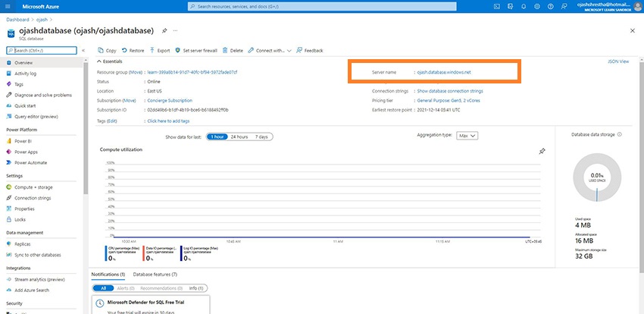Collapse the Essentials section
Image resolution: width=644 pixels, height=314 pixels.
point(109,61)
